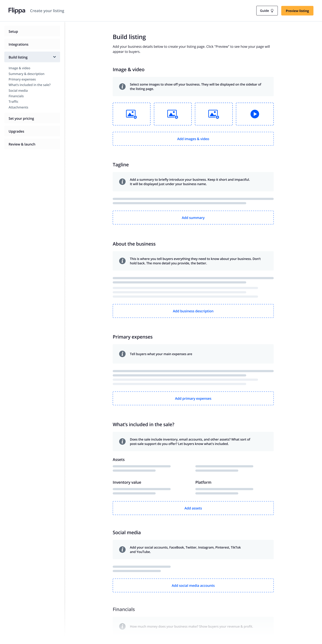
Task: Click the info icon in Tagline note
Action: 122,182
